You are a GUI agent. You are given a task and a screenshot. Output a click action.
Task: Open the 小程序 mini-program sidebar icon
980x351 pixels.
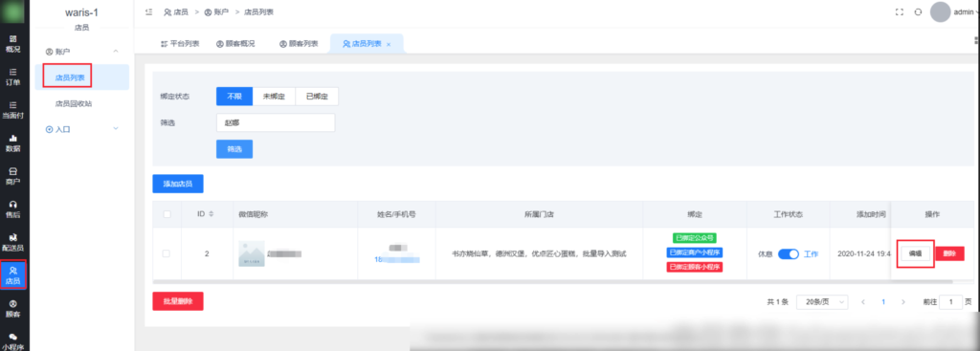(12, 341)
